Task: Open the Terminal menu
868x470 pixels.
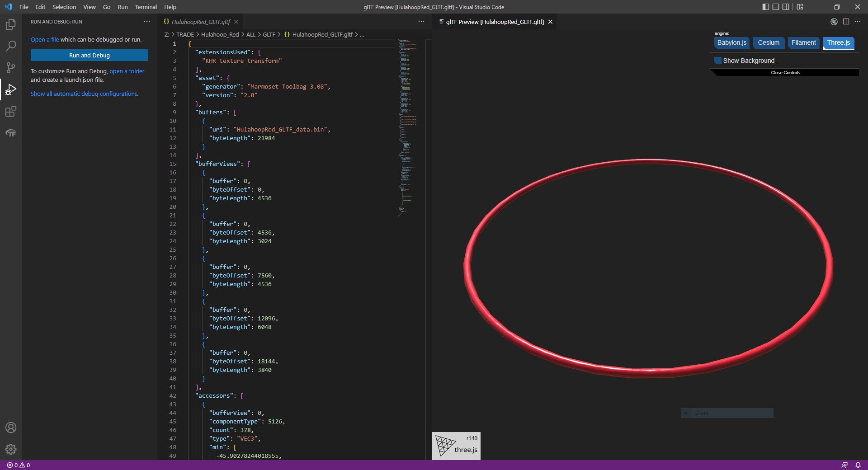Action: point(146,7)
